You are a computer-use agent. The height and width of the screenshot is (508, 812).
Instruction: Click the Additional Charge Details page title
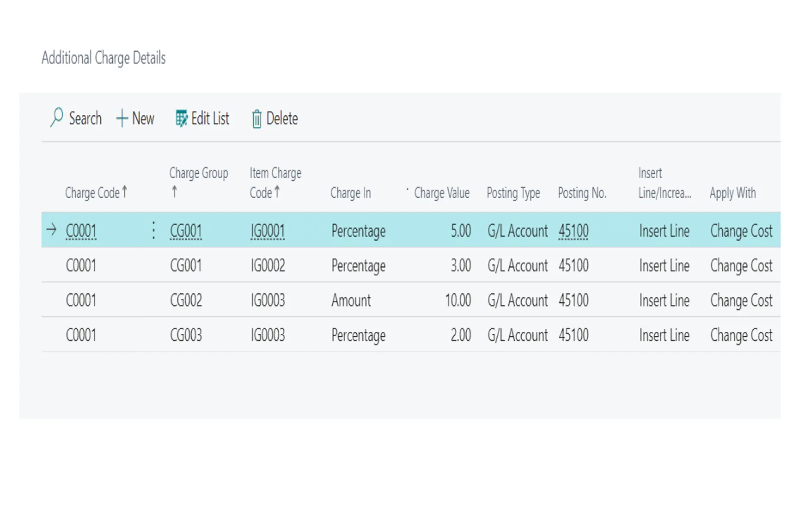coord(104,58)
